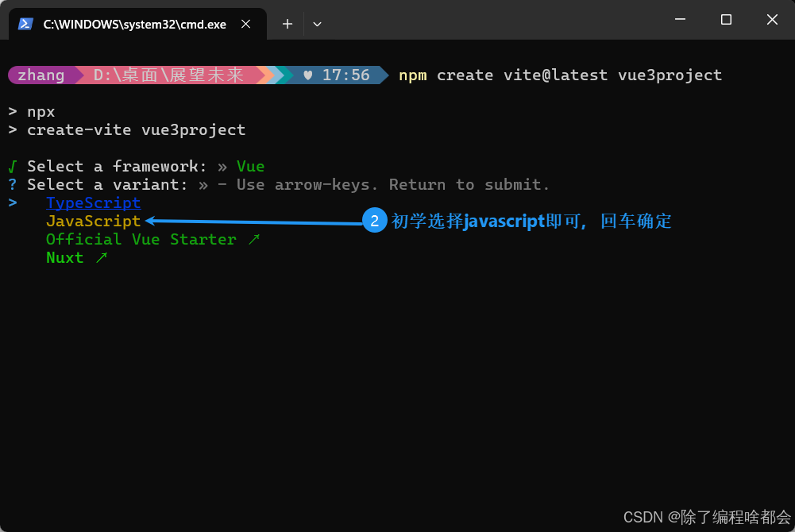Click the '> npx' output line
Screen dimensions: 795x532
(32, 111)
